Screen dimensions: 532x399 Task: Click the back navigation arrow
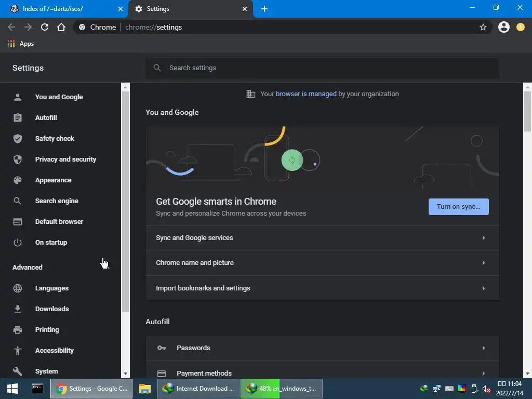click(11, 27)
